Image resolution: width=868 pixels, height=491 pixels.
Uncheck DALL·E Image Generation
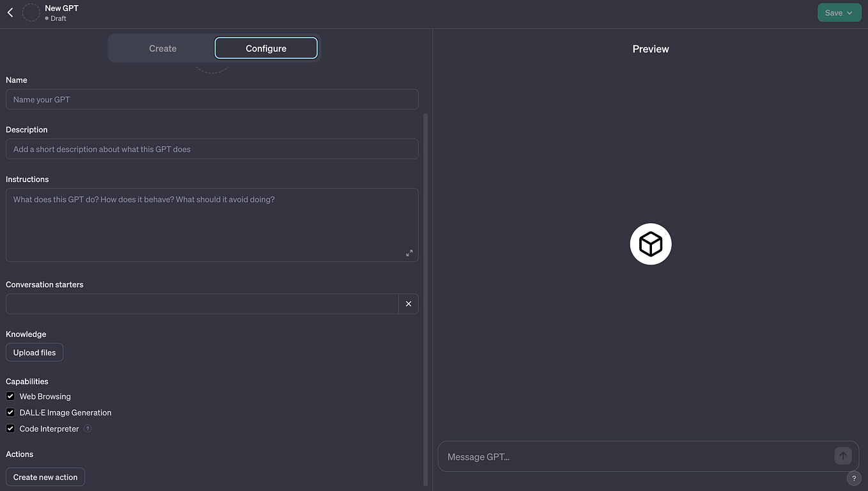pyautogui.click(x=10, y=412)
